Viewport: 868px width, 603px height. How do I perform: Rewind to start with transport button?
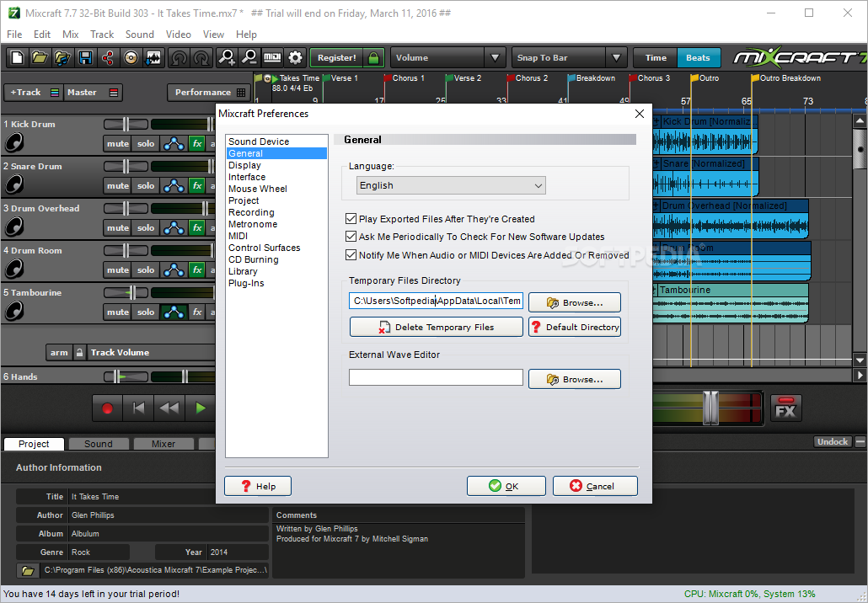pyautogui.click(x=138, y=408)
